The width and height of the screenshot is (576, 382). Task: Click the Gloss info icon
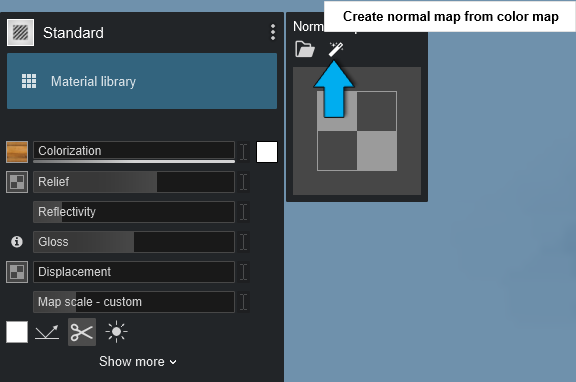point(17,242)
